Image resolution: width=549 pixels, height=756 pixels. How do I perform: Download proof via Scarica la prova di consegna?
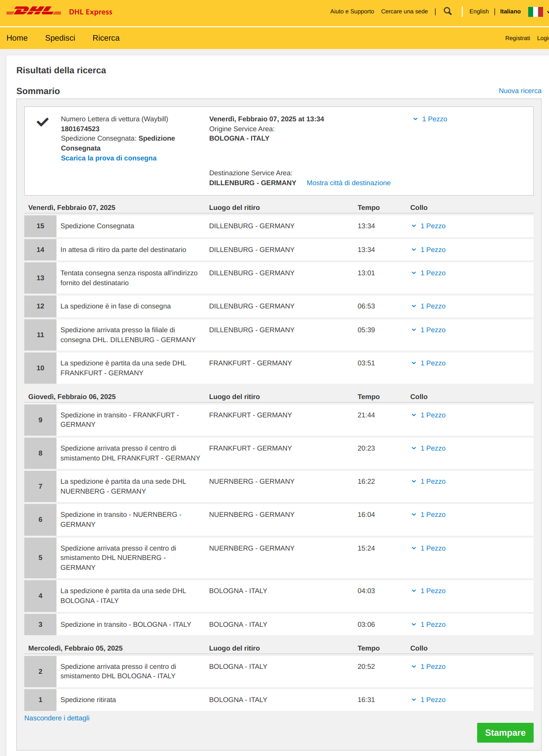(109, 158)
